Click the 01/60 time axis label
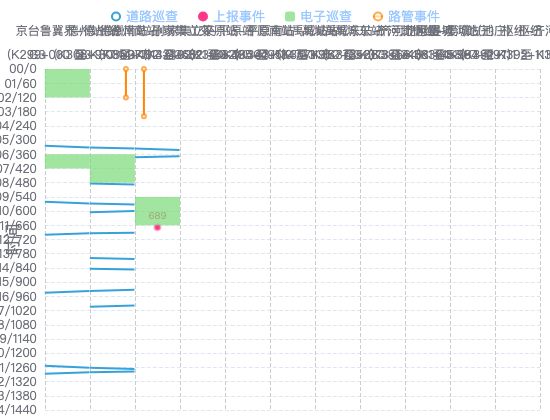 (20, 84)
